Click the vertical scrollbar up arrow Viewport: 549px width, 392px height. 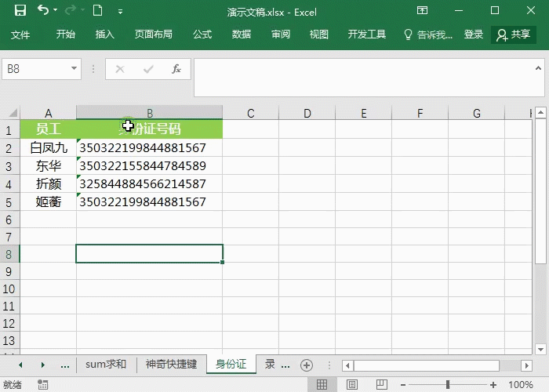pyautogui.click(x=540, y=112)
